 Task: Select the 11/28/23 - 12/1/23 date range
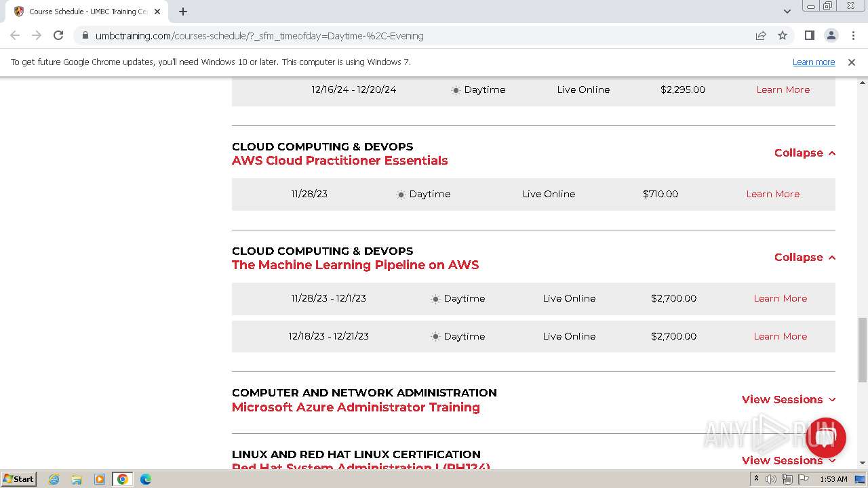tap(328, 298)
